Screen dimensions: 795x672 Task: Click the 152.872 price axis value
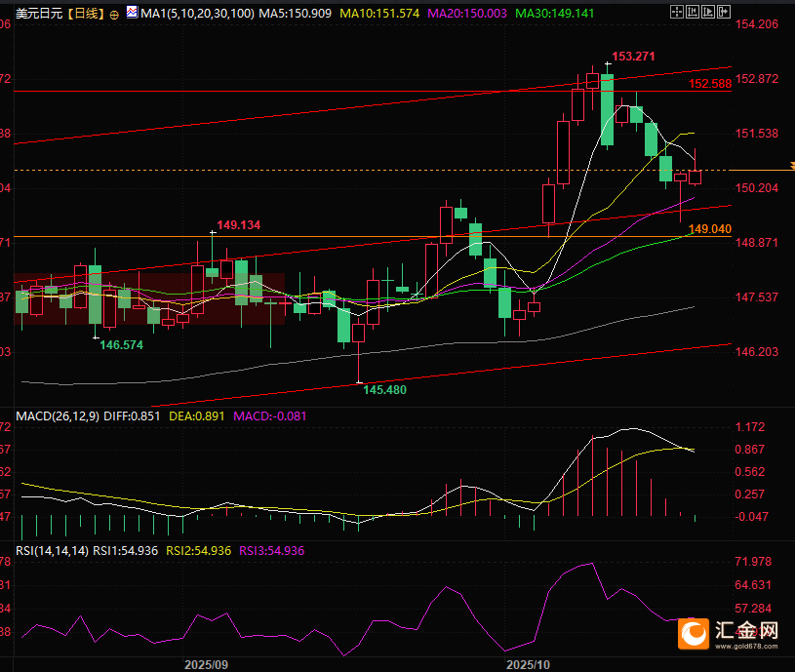coord(756,79)
